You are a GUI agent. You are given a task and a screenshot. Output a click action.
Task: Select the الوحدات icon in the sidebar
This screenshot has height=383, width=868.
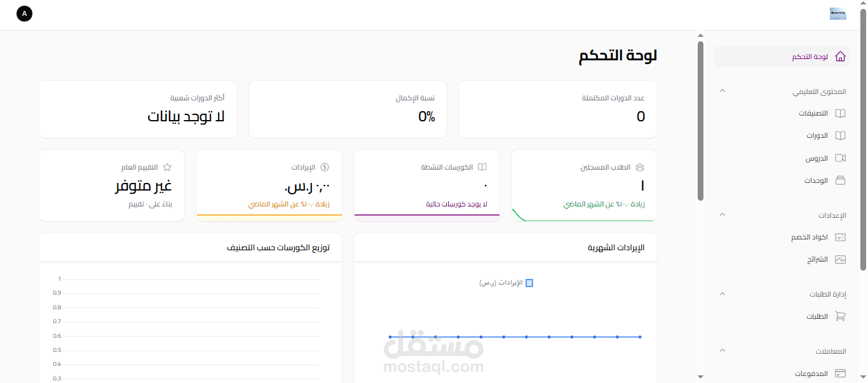tap(840, 180)
